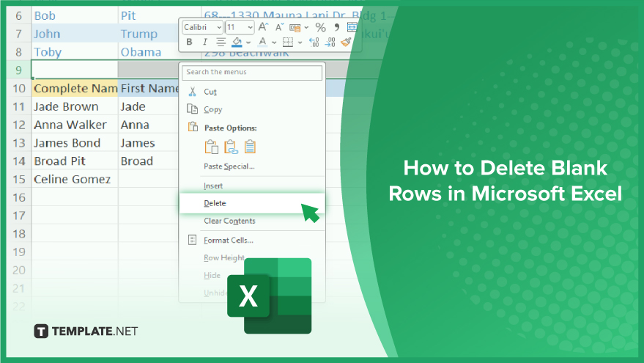
Task: Click the Paste Values clipboard icon
Action: click(231, 147)
